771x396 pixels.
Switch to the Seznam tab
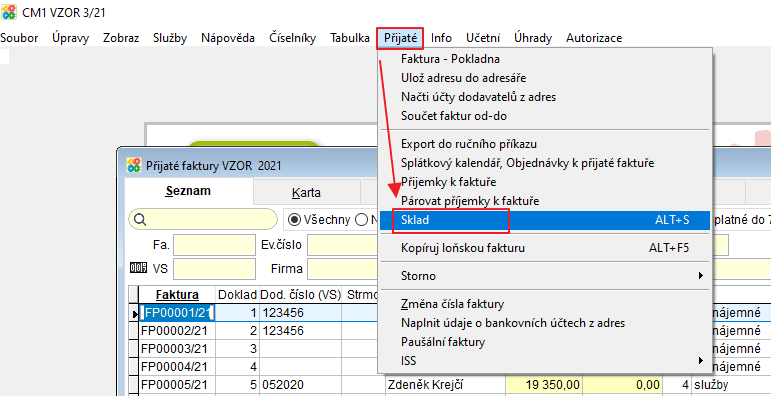click(188, 191)
